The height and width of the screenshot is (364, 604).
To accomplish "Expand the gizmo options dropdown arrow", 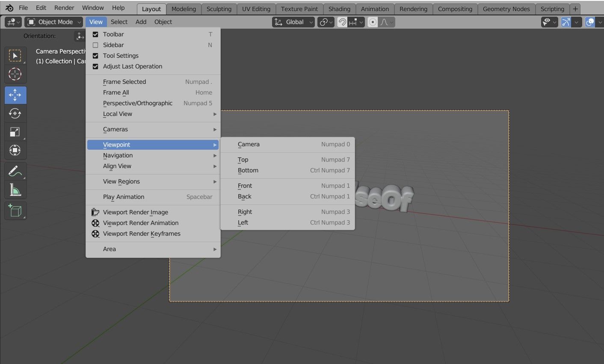I will [x=577, y=22].
